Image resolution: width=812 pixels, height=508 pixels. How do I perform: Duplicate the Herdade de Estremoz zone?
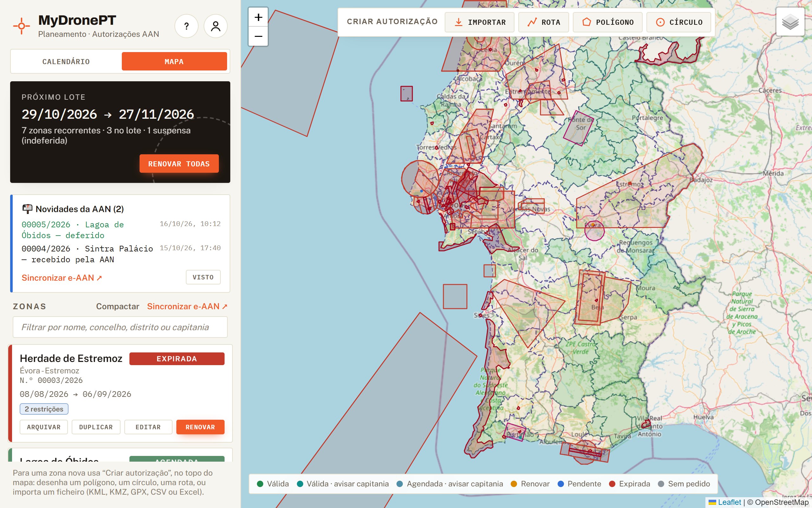pyautogui.click(x=96, y=427)
